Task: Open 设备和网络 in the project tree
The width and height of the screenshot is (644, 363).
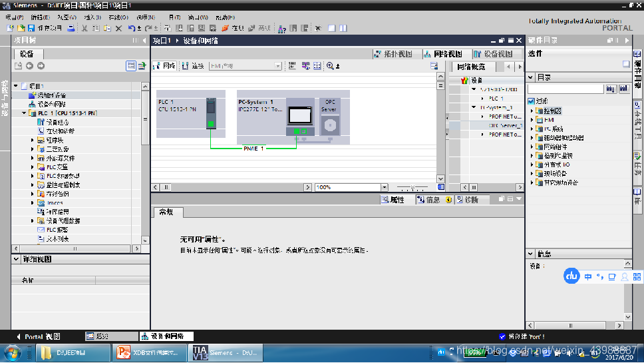Action: click(x=51, y=104)
